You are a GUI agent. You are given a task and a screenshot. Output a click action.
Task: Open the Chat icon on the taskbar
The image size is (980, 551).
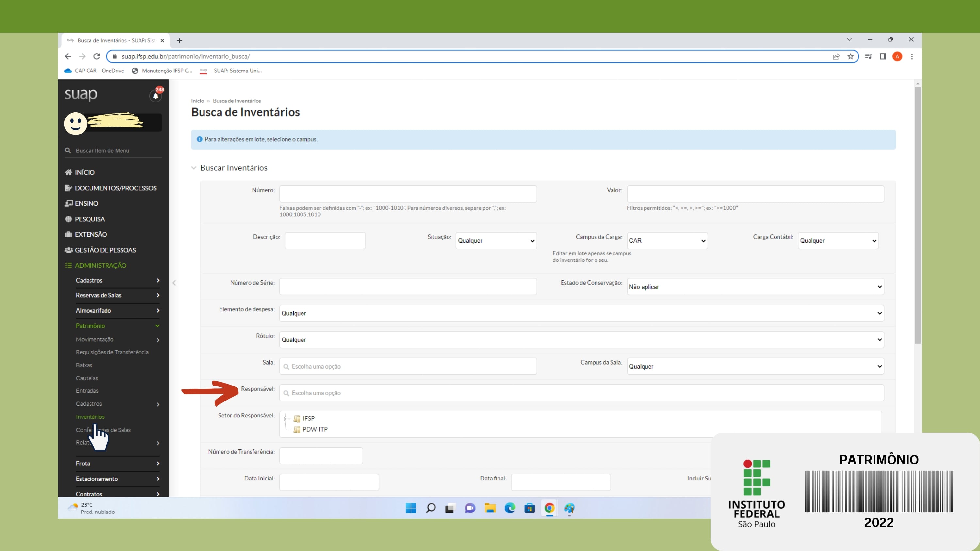click(x=470, y=508)
